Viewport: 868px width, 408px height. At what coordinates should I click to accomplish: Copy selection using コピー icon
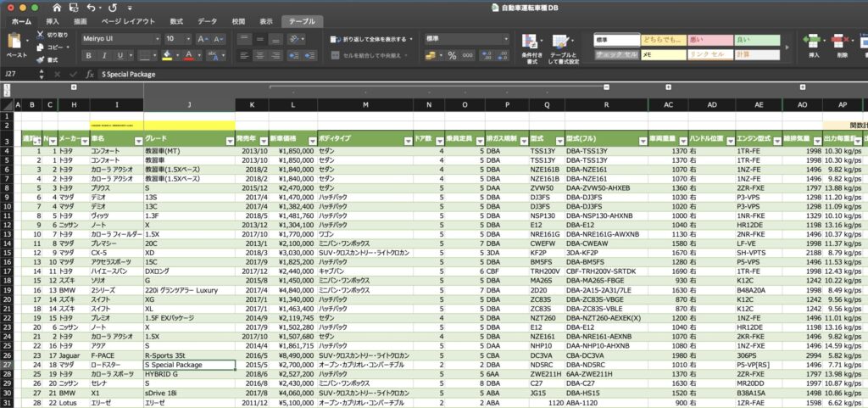[41, 47]
